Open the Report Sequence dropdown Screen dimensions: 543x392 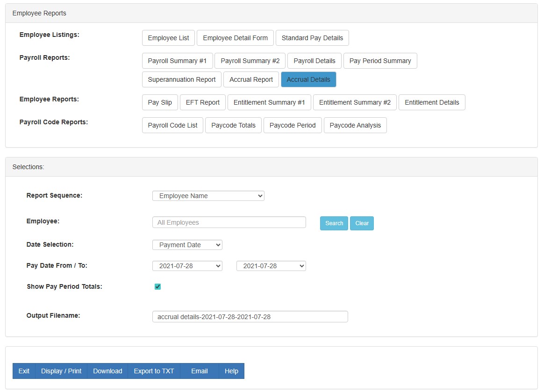[x=208, y=196]
